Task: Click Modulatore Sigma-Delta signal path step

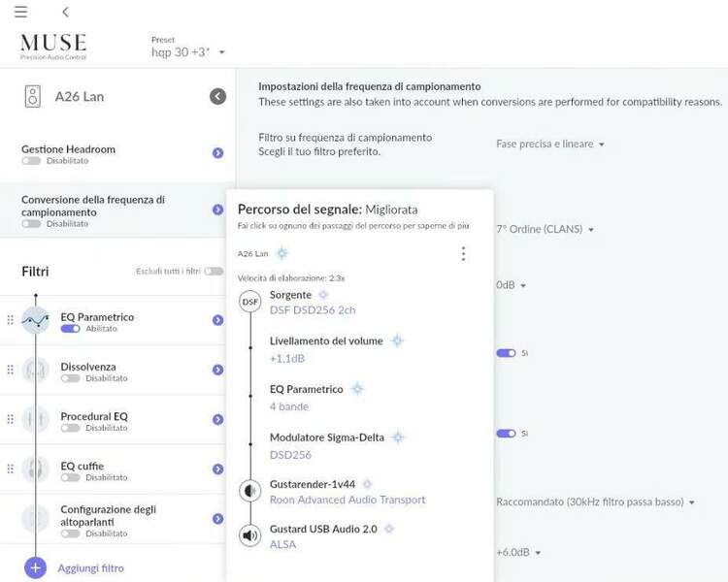Action: click(326, 437)
